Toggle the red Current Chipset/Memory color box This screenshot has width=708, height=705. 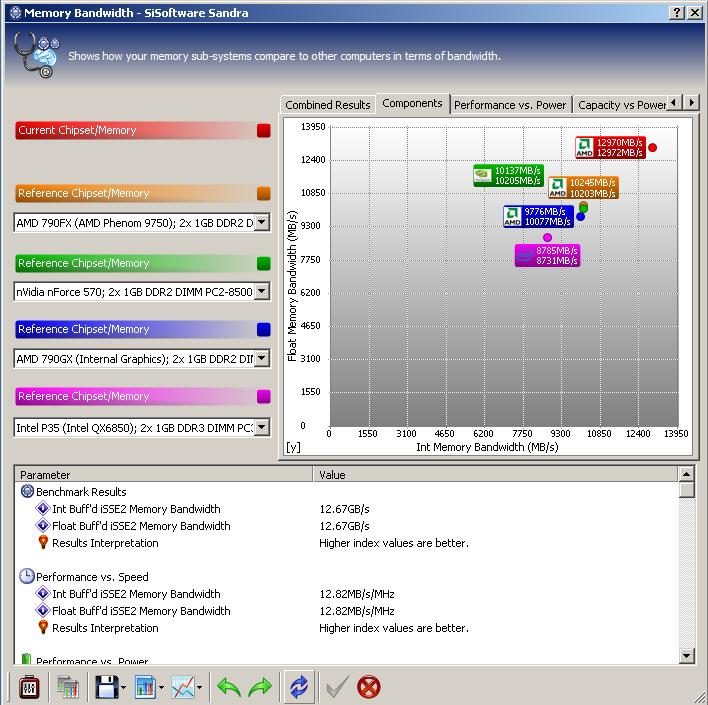click(x=264, y=131)
